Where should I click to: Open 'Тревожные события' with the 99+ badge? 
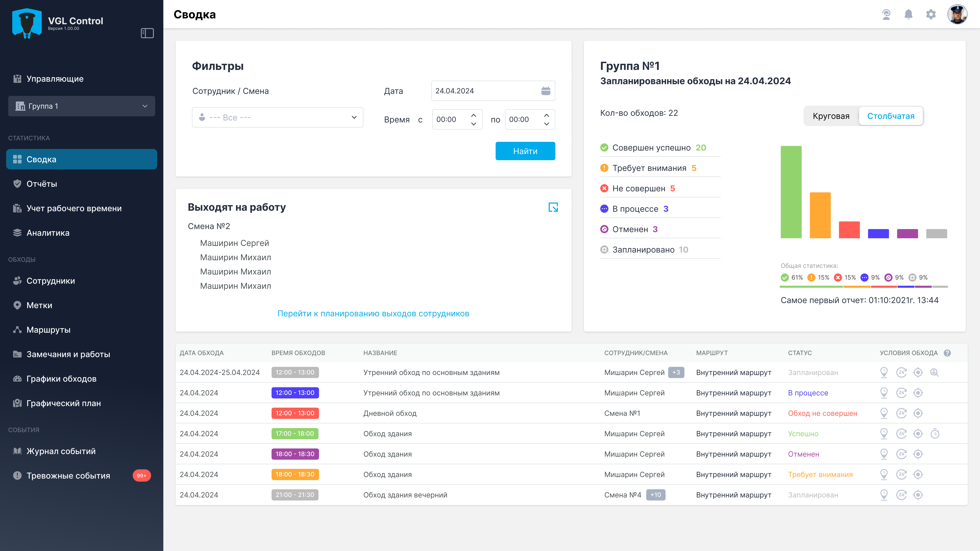(81, 476)
